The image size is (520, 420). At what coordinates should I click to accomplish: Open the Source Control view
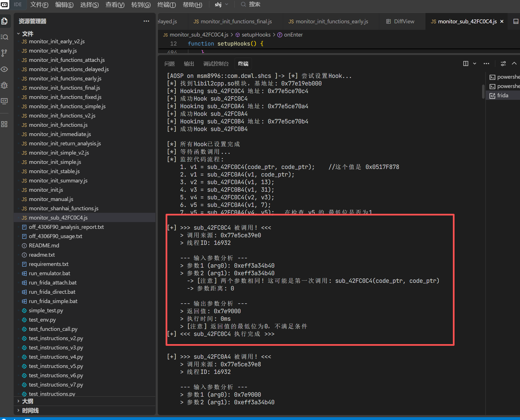click(x=4, y=53)
